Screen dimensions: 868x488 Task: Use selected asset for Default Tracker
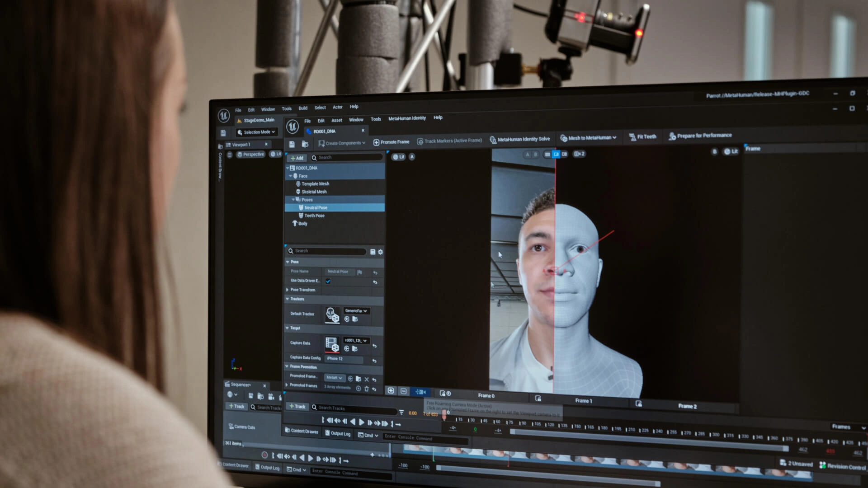[x=347, y=319]
